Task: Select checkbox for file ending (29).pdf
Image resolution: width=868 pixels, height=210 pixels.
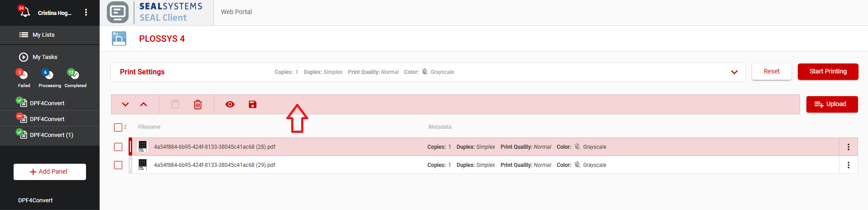Action: (118, 165)
